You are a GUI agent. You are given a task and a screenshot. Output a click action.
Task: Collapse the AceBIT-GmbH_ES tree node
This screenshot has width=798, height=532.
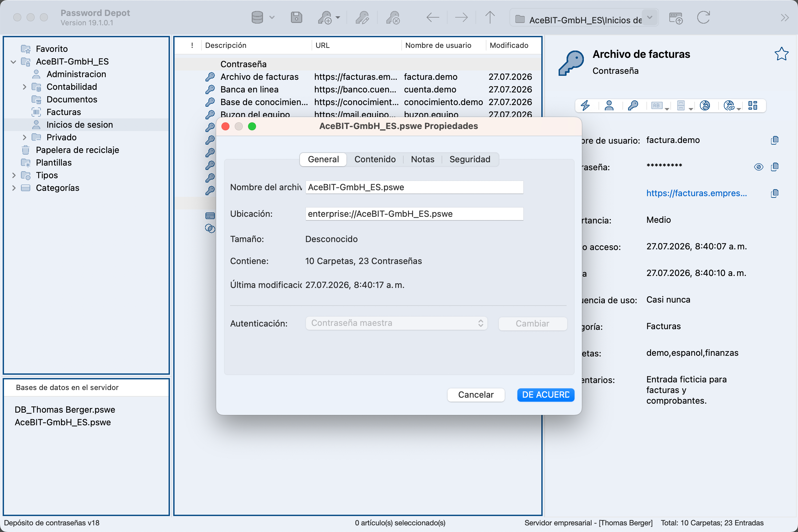14,62
